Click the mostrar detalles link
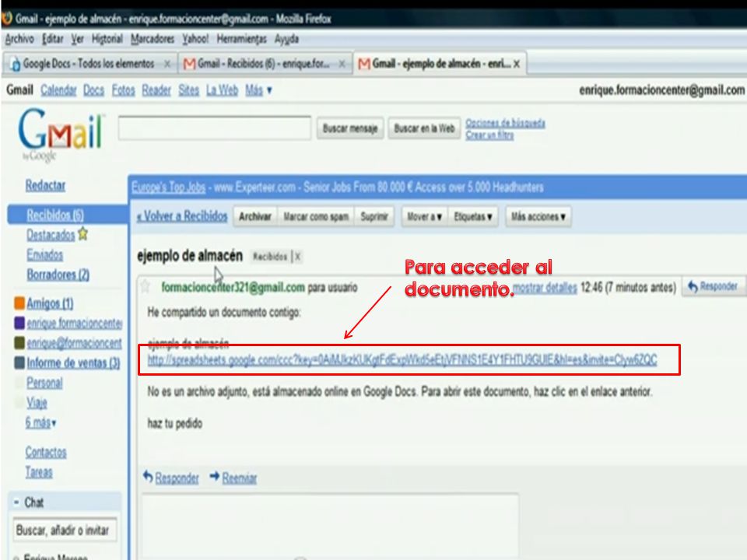Viewport: 747px width, 560px height. tap(545, 288)
